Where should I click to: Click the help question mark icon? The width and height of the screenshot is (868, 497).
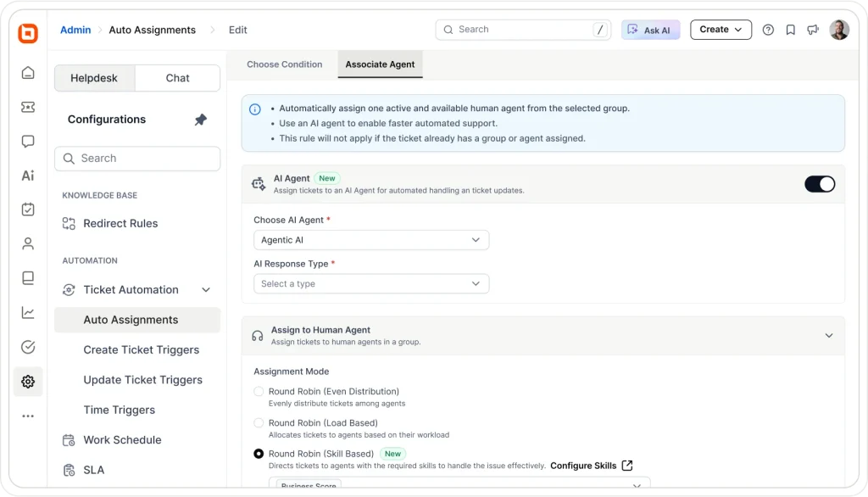[768, 30]
